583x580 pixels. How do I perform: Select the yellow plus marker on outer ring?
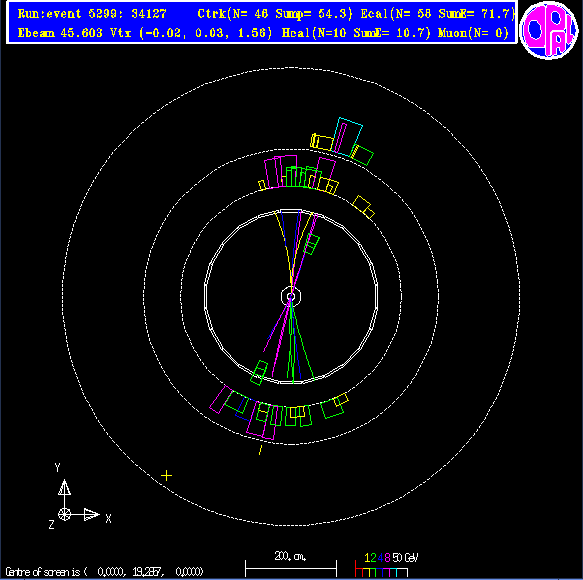point(167,476)
